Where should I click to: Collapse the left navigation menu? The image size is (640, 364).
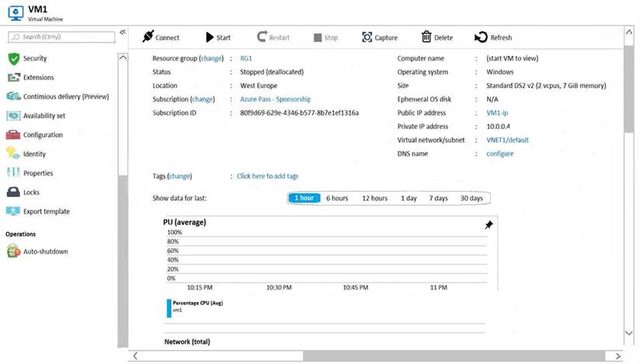click(x=122, y=33)
